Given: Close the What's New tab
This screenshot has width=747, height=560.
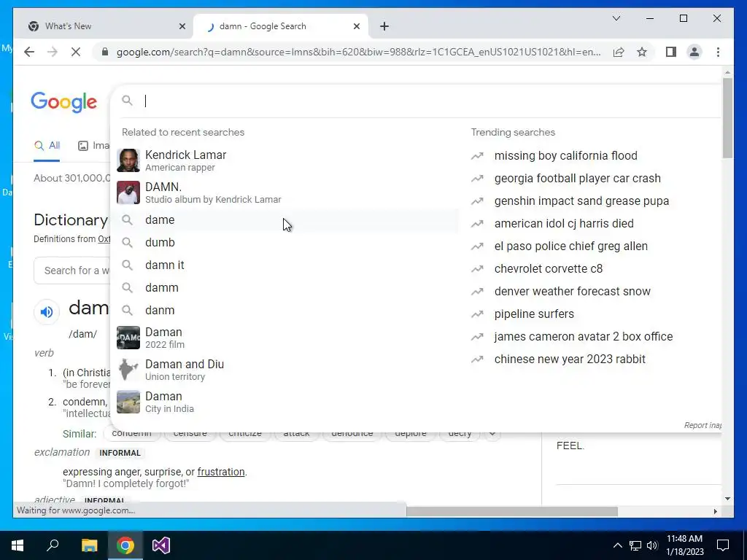Looking at the screenshot, I should pos(182,27).
